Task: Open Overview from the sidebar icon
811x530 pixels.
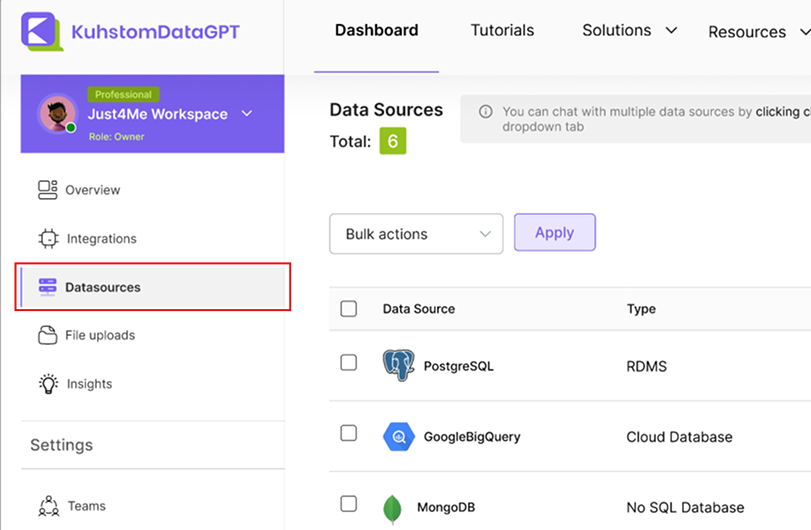Action: [47, 190]
